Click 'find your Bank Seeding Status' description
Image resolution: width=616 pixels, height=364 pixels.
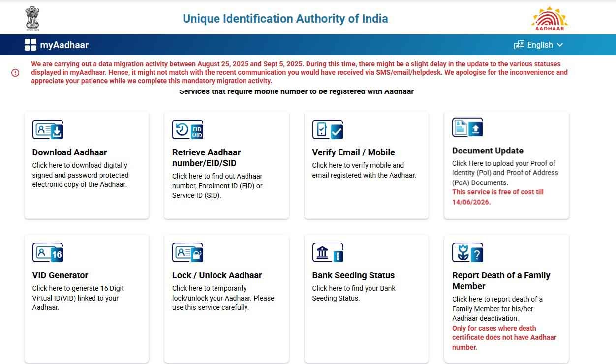tap(354, 293)
